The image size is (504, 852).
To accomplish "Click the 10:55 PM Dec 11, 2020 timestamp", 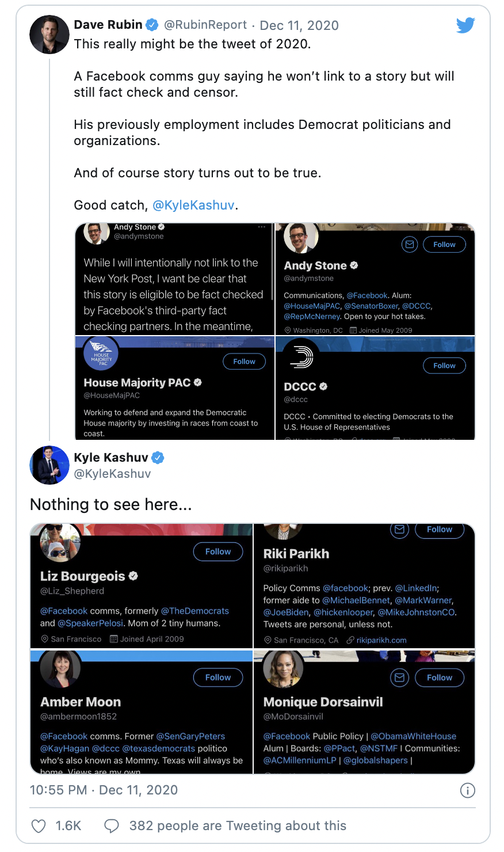I will click(x=104, y=790).
